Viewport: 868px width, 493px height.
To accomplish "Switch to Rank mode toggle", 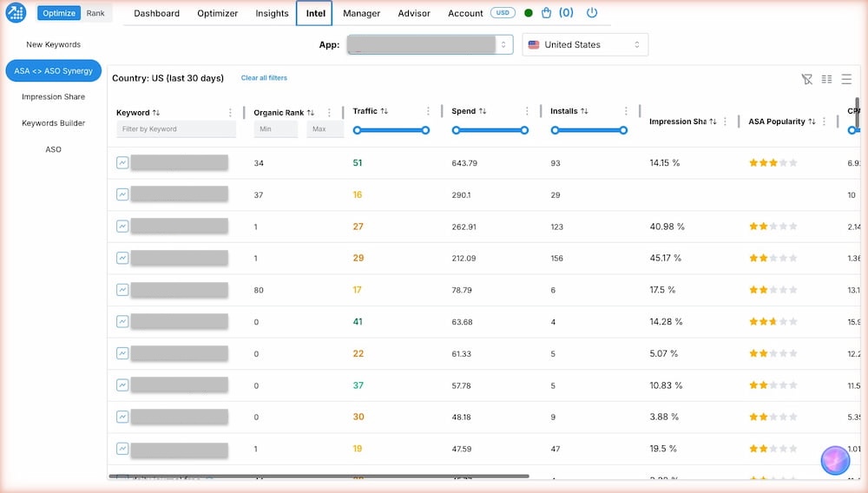I will pos(95,13).
